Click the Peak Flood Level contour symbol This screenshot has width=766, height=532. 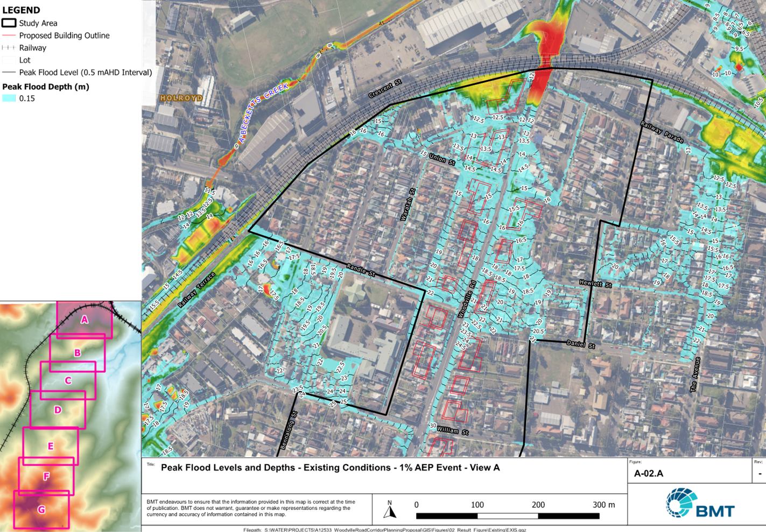point(9,73)
